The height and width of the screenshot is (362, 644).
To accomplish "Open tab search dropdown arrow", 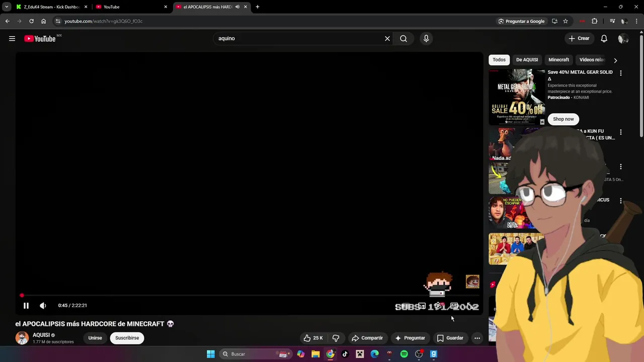I will click(7, 7).
